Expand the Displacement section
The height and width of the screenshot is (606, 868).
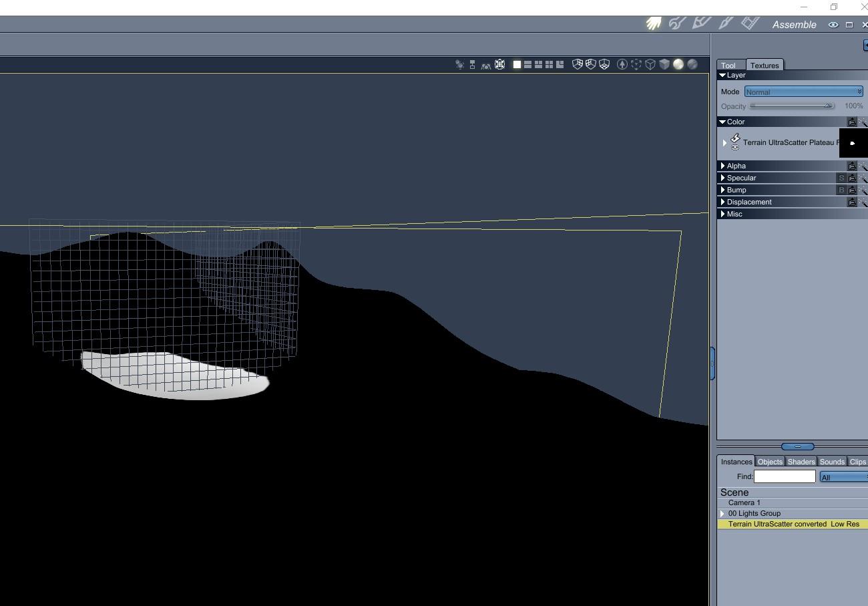723,202
